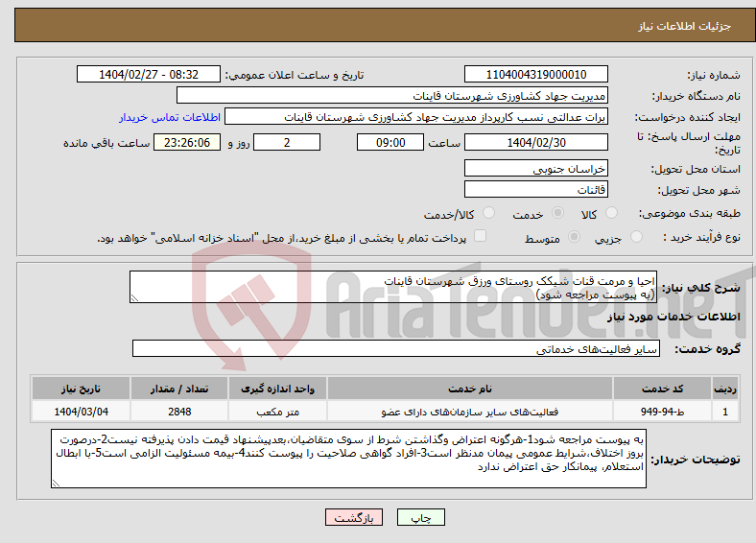
Task: Click the buyer notes textarea resize handle
Action: [x=56, y=483]
